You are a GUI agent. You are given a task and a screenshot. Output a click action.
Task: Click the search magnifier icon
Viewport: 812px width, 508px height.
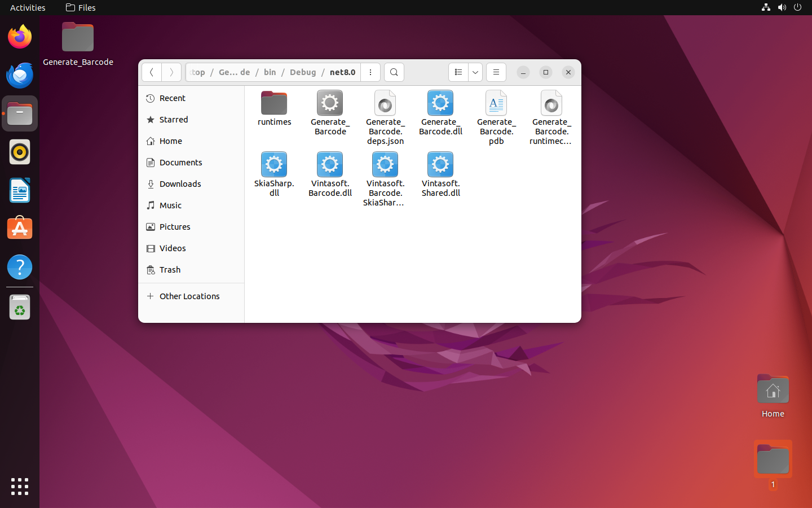tap(394, 72)
